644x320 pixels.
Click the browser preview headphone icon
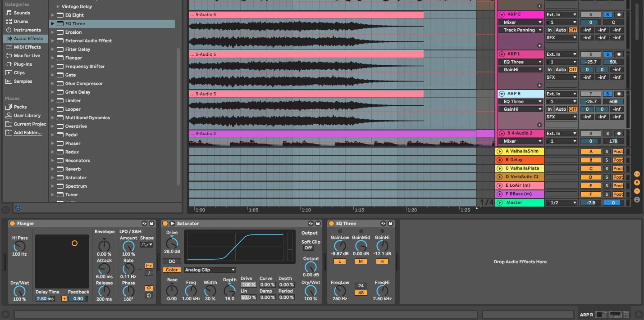pyautogui.click(x=18, y=208)
